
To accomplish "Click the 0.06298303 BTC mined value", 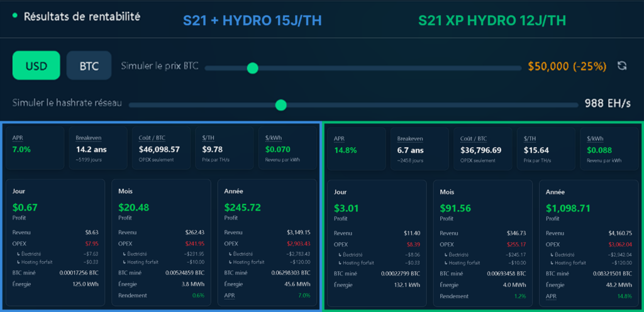I will pos(291,273).
